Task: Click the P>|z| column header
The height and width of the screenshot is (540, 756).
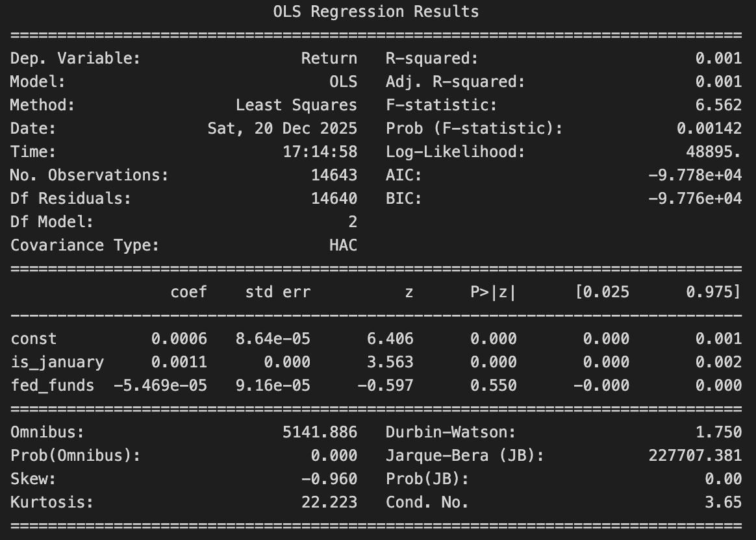Action: pyautogui.click(x=493, y=292)
